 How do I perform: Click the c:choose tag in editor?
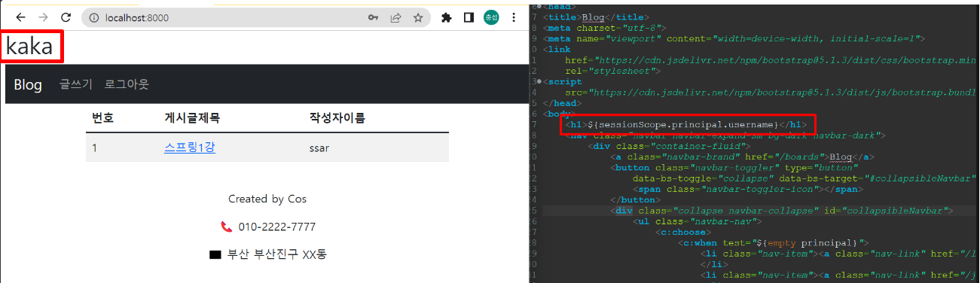[x=683, y=232]
